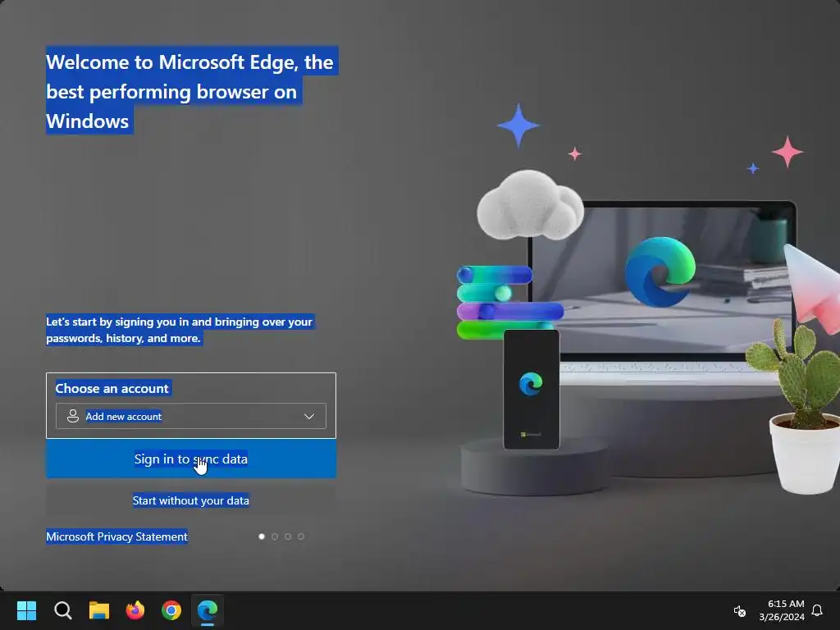Launch File Explorer from taskbar
This screenshot has height=630, width=840.
coord(99,610)
